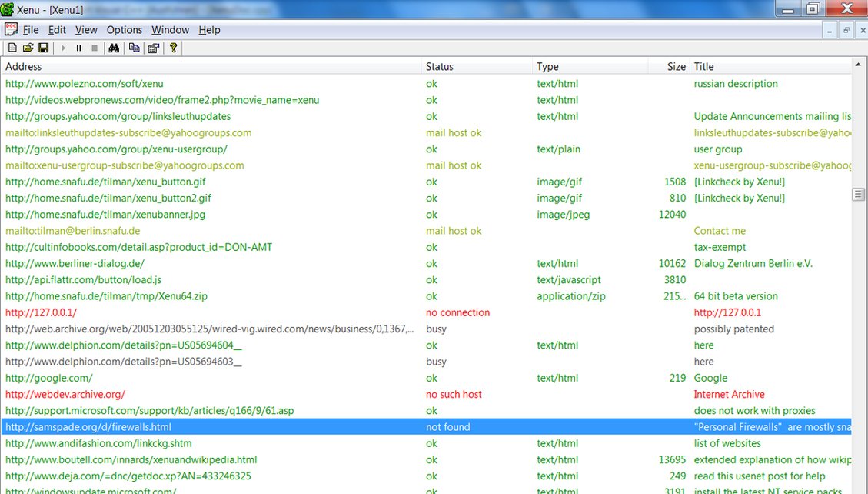Sort the list by the Status column header
The image size is (868, 494).
[477, 66]
